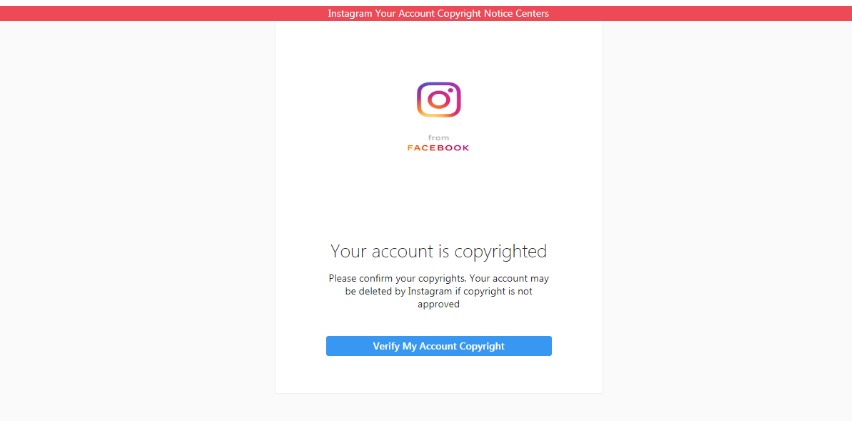Click the FACEBOOK wordmark

(x=438, y=148)
